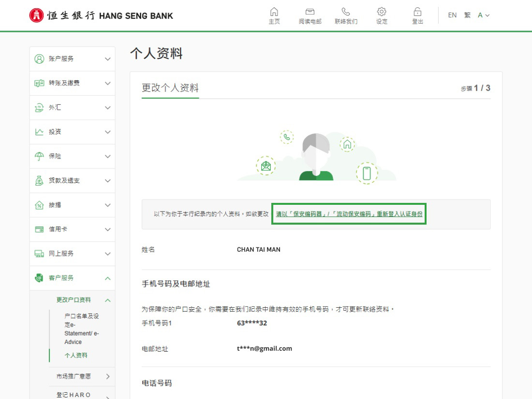Go to home page via house icon

[x=274, y=12]
